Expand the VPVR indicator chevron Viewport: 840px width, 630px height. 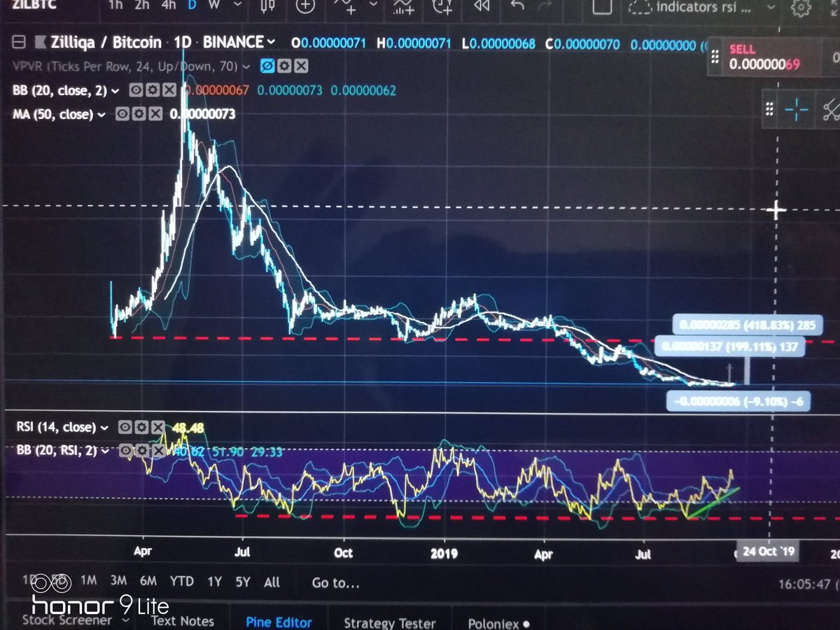pyautogui.click(x=246, y=67)
